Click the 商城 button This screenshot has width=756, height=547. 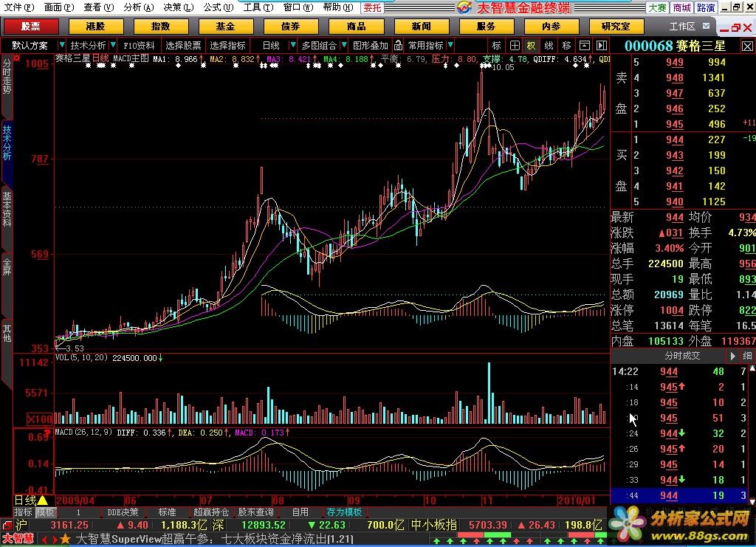(682, 7)
